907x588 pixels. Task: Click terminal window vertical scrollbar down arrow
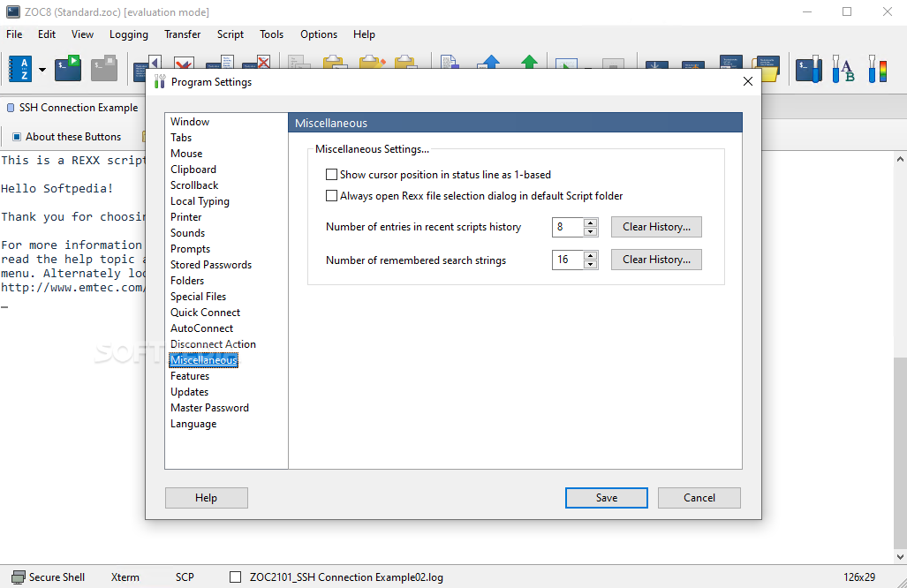click(x=899, y=557)
